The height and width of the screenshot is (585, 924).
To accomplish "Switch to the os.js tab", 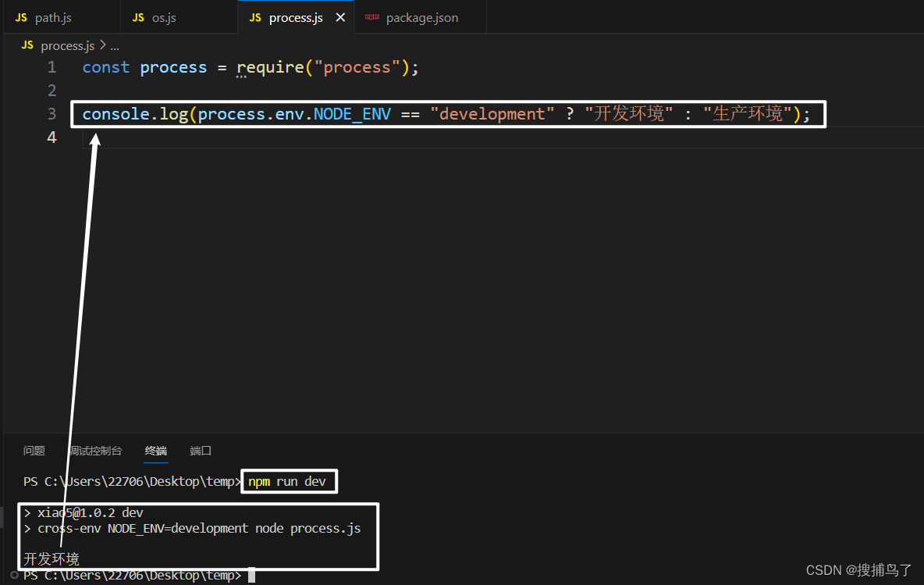I will pyautogui.click(x=179, y=18).
